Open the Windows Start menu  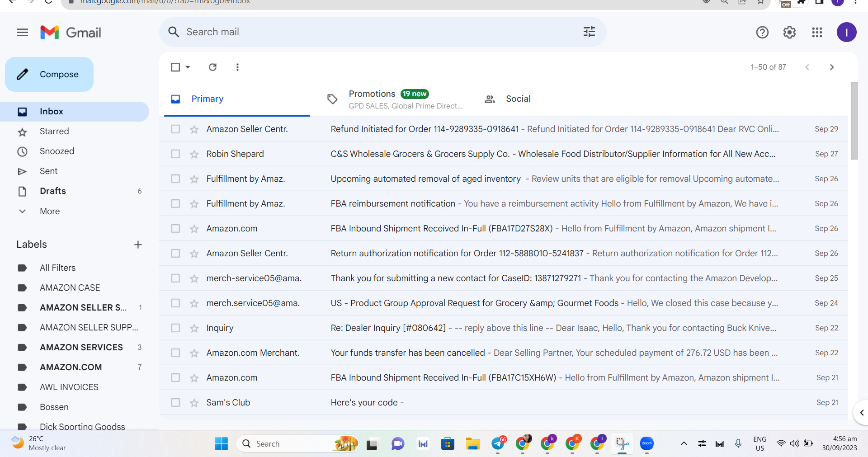(x=221, y=444)
